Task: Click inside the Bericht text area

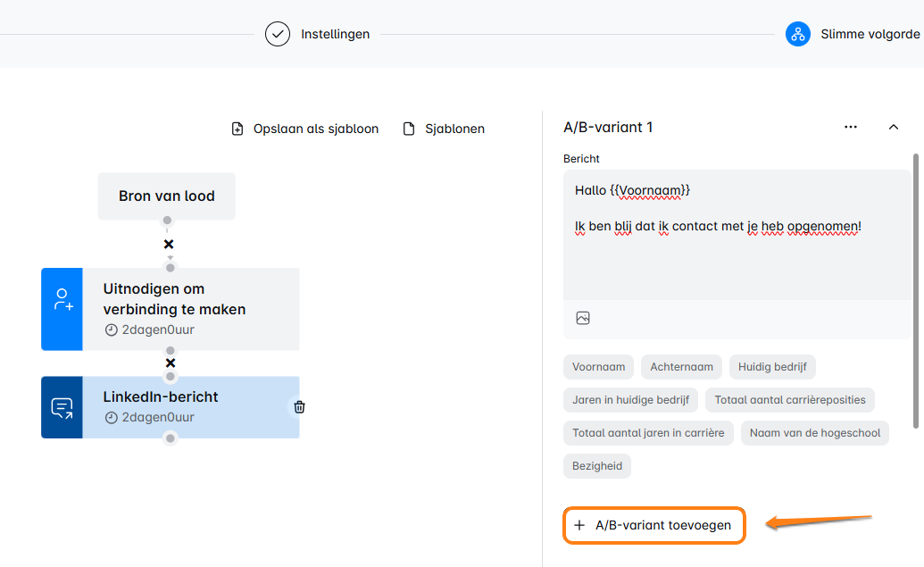Action: coord(737,259)
